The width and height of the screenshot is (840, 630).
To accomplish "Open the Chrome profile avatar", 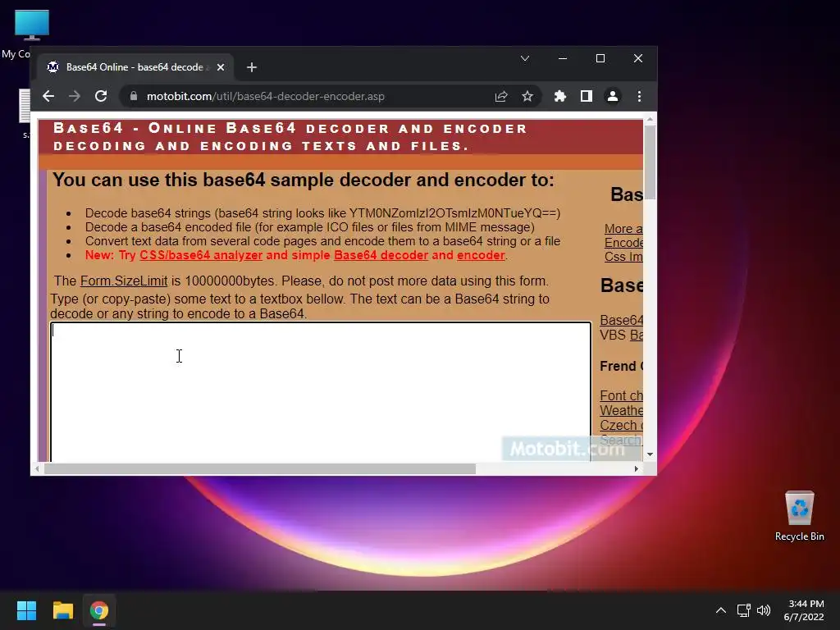I will pyautogui.click(x=612, y=97).
